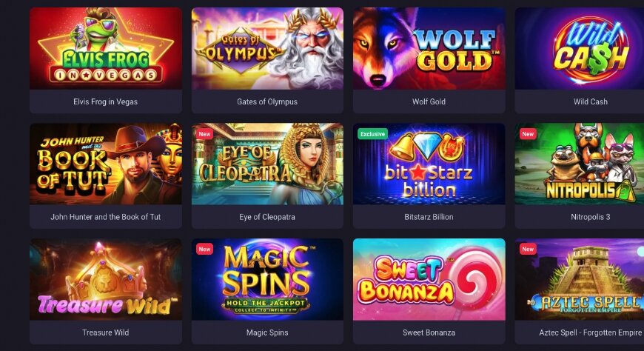
Task: Select the Treasure Wild game thumbnail
Action: (x=106, y=279)
